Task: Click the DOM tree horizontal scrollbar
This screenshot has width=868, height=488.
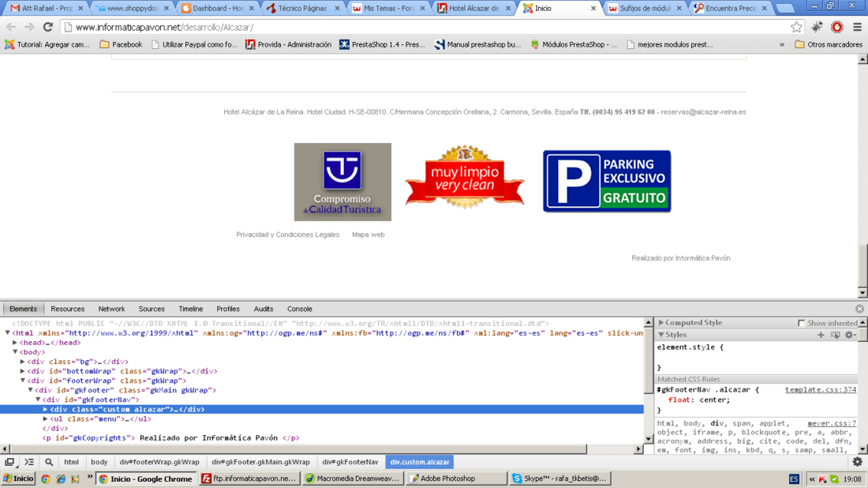Action: (x=299, y=449)
